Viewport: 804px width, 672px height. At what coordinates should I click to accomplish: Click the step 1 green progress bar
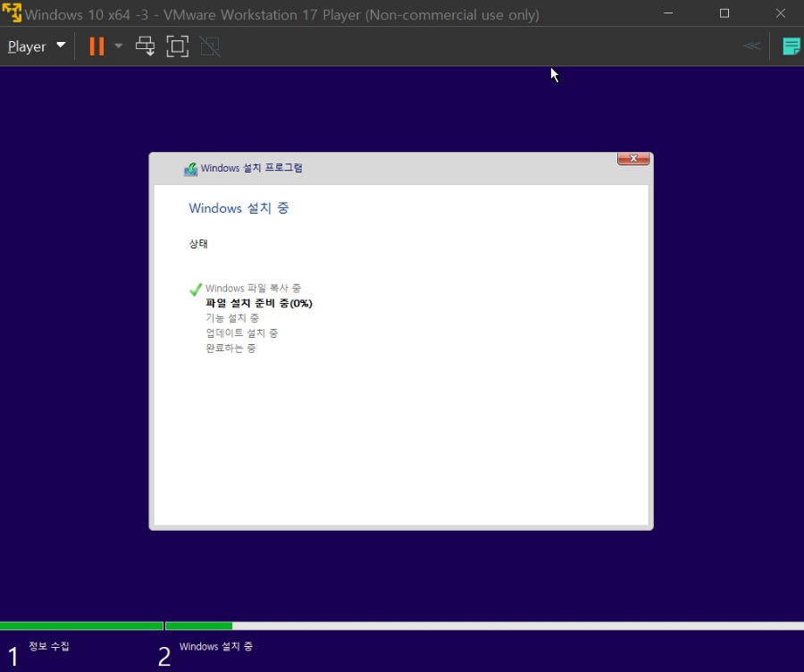tap(81, 626)
